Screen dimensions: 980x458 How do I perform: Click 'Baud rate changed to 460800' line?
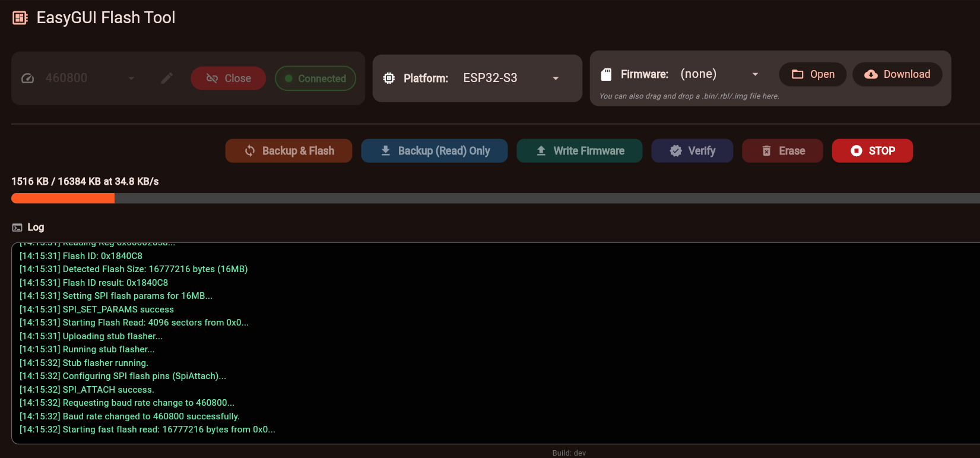click(x=129, y=416)
